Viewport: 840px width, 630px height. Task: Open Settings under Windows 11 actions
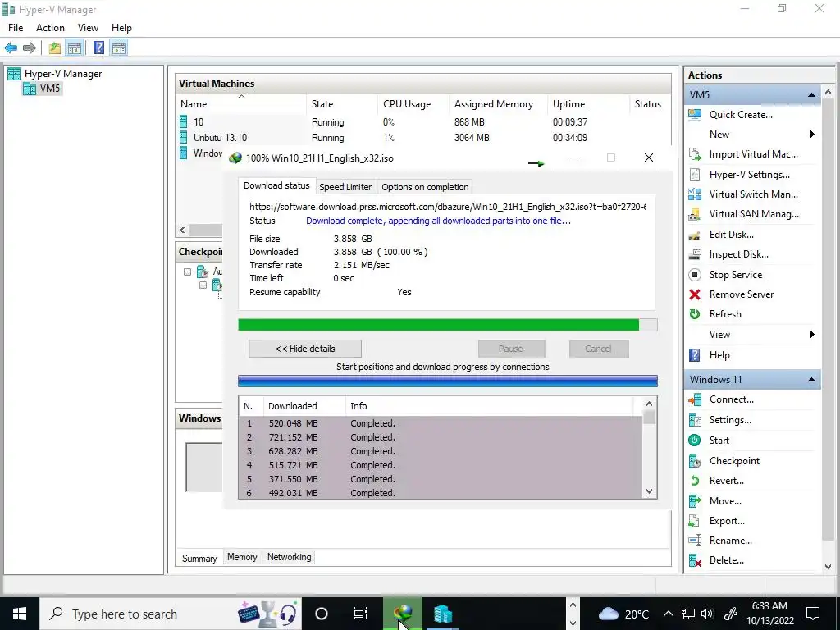[x=730, y=420]
